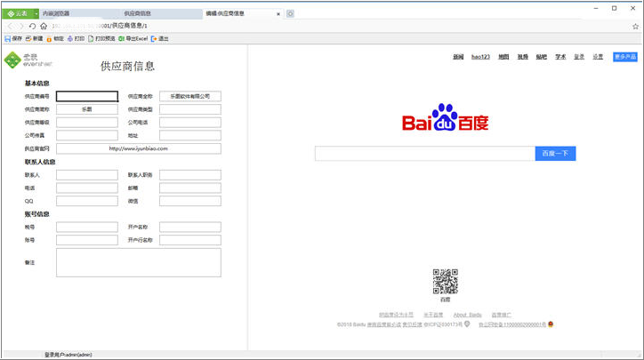644x360 pixels.
Task: Click the blue 更多产品 button
Action: [625, 57]
